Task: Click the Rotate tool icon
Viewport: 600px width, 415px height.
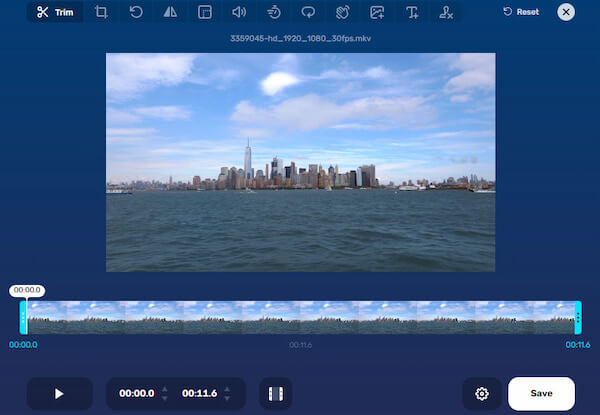Action: [x=136, y=13]
